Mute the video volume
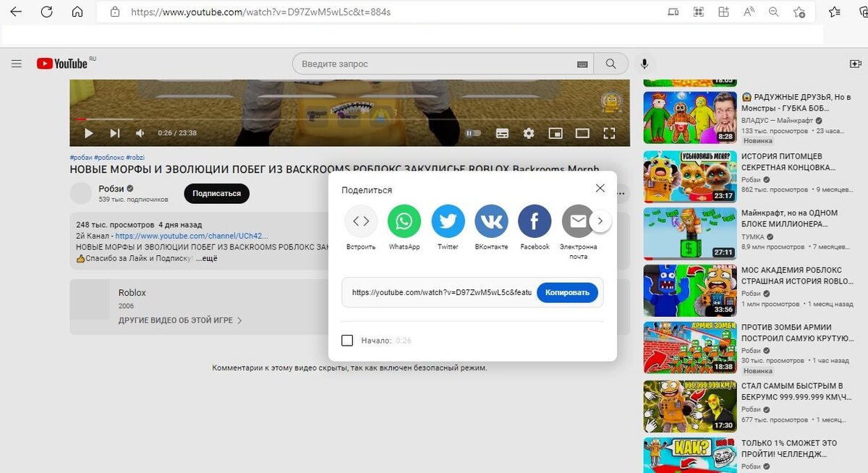Image resolution: width=868 pixels, height=473 pixels. tap(140, 133)
